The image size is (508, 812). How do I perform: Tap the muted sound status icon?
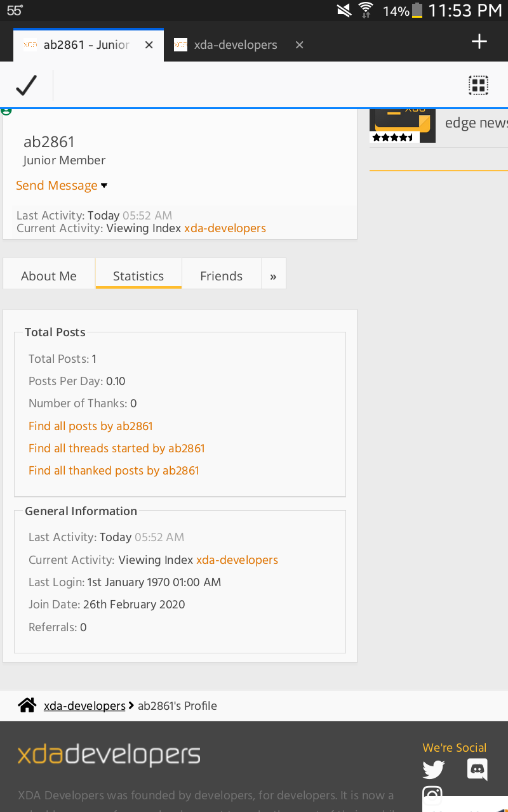tap(344, 10)
